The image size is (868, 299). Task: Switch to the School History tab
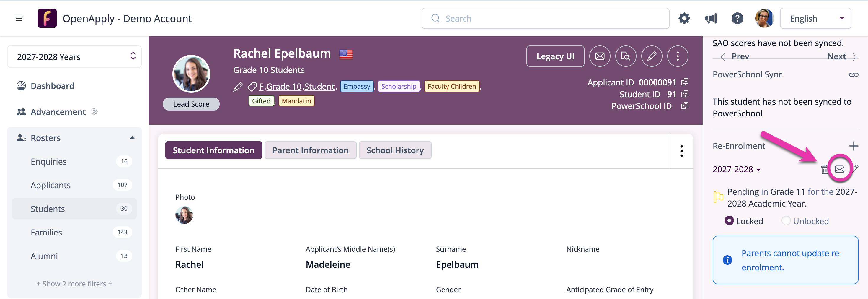click(x=395, y=150)
